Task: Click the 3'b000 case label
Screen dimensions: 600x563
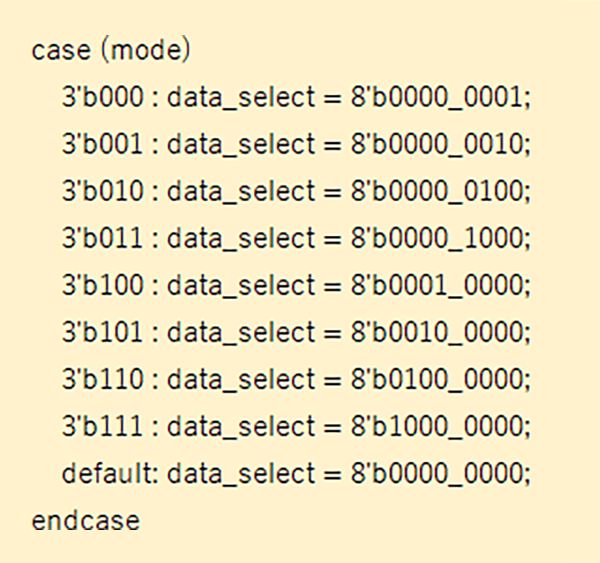Action: [103, 96]
